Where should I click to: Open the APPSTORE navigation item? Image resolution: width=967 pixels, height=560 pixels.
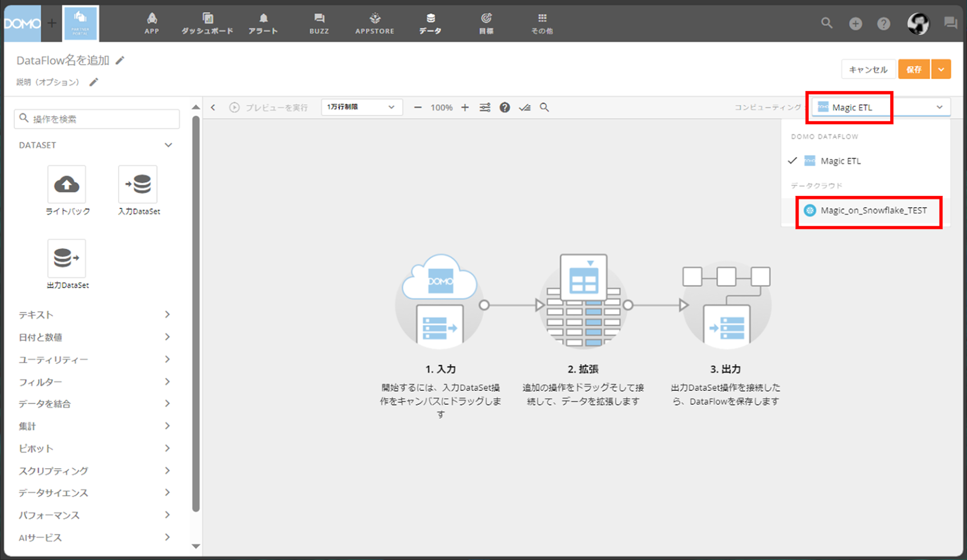pos(375,23)
